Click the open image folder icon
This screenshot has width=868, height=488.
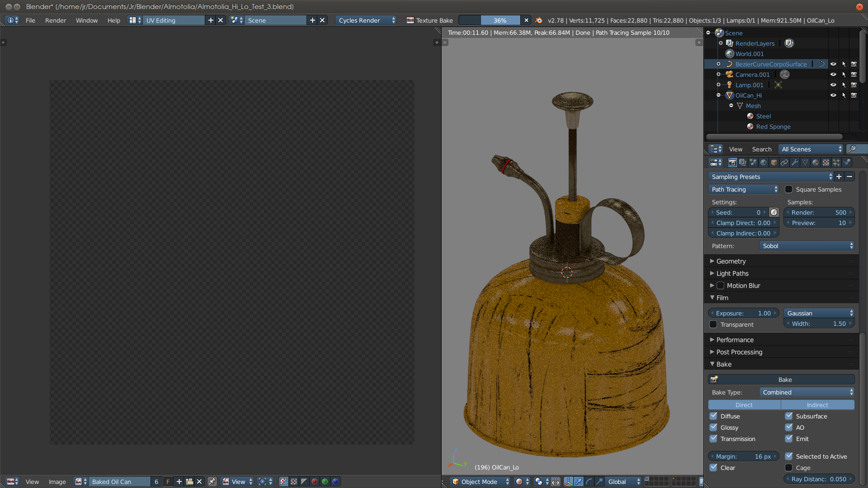(x=189, y=482)
